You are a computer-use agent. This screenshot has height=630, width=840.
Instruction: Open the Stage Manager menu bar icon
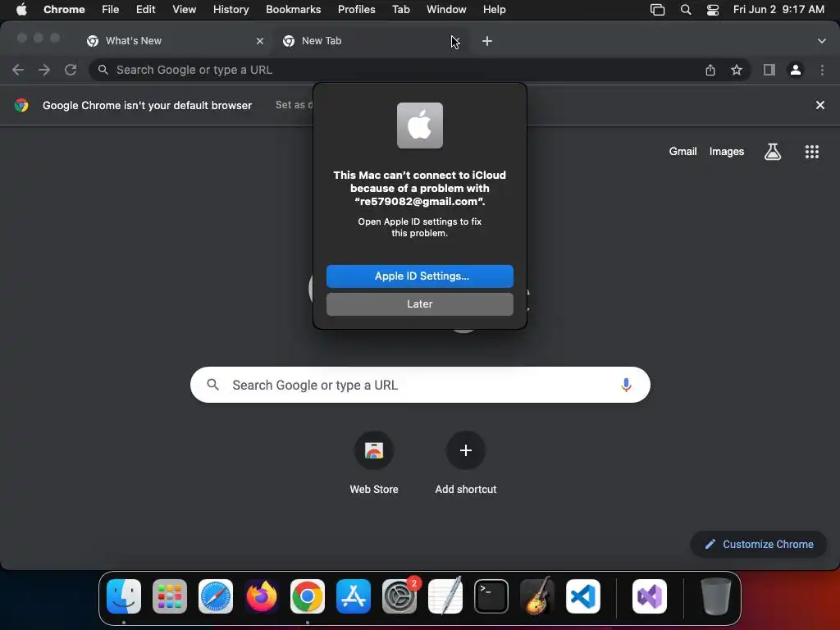(x=657, y=10)
